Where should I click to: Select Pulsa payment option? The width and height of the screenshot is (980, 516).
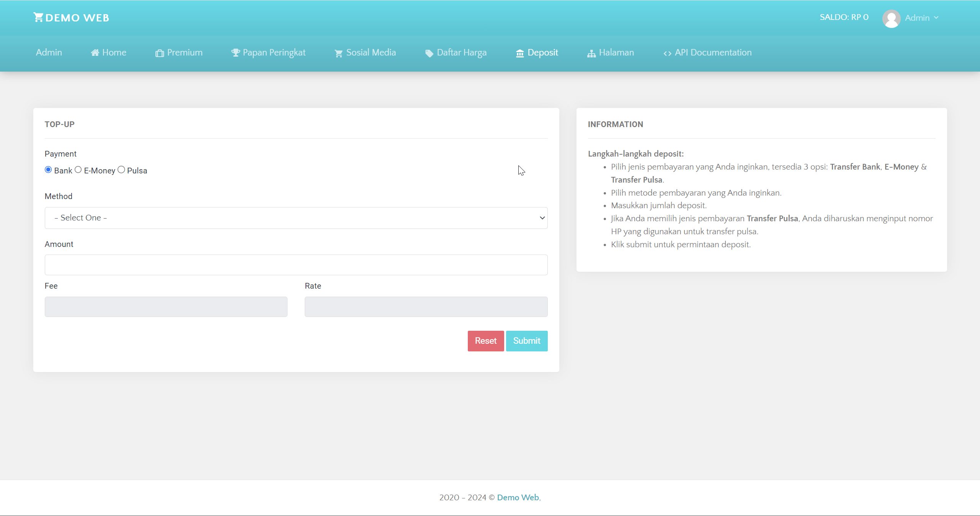[x=121, y=170]
